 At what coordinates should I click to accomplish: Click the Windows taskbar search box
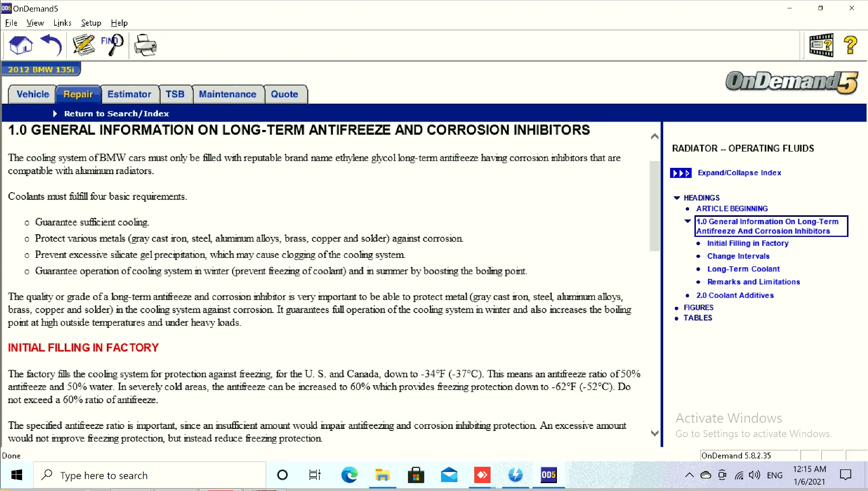pyautogui.click(x=150, y=475)
